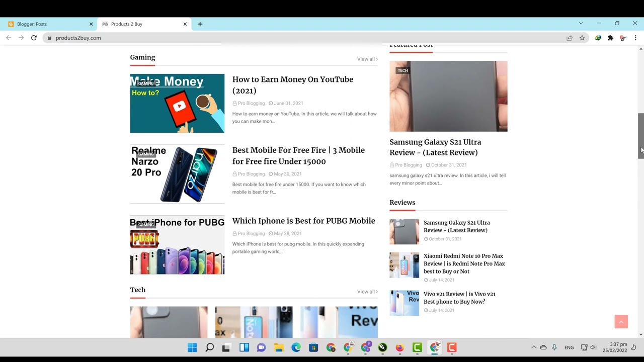
Task: Open 'How to Earn Money On YouTube (2021)' title
Action: 293,85
